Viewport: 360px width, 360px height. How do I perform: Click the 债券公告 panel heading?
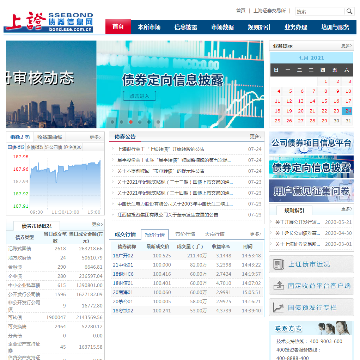point(125,136)
